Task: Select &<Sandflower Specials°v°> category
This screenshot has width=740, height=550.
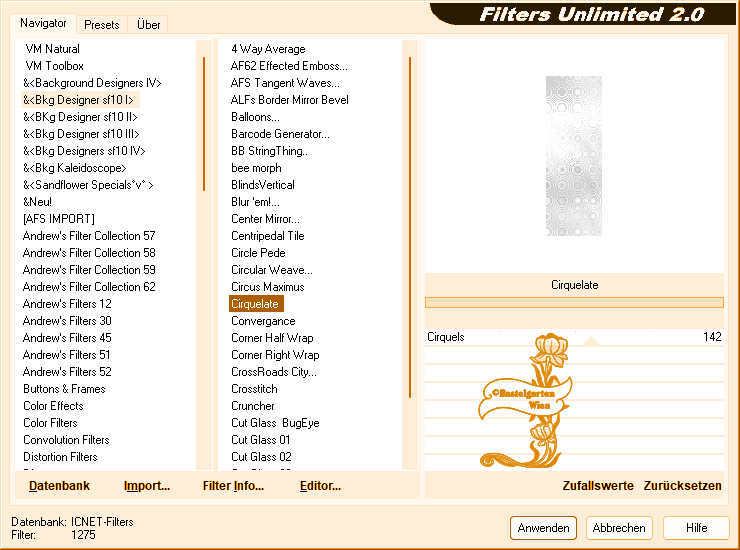Action: 88,185
